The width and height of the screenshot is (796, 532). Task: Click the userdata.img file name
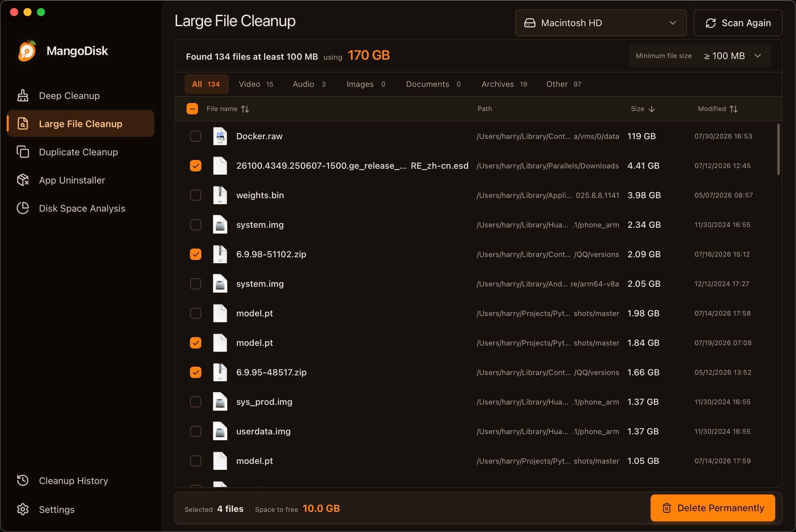click(263, 431)
